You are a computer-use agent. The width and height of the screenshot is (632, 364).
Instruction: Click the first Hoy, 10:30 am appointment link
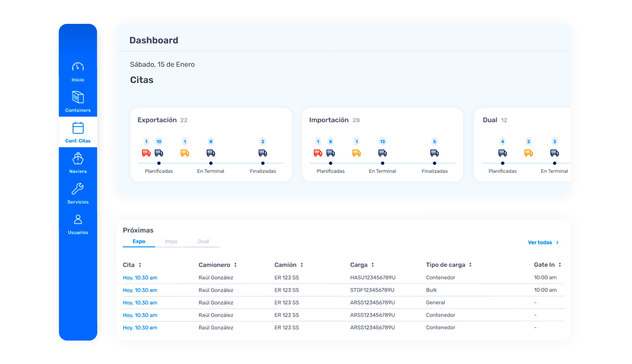click(140, 277)
